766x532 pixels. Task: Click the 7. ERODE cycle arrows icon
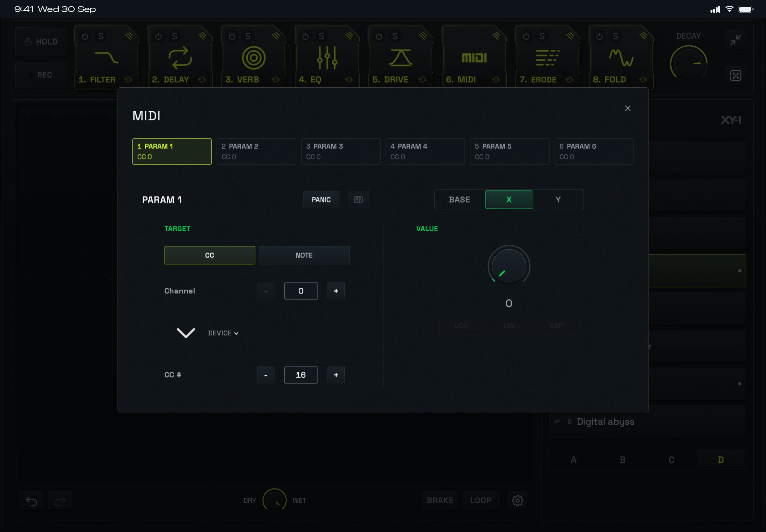(570, 79)
